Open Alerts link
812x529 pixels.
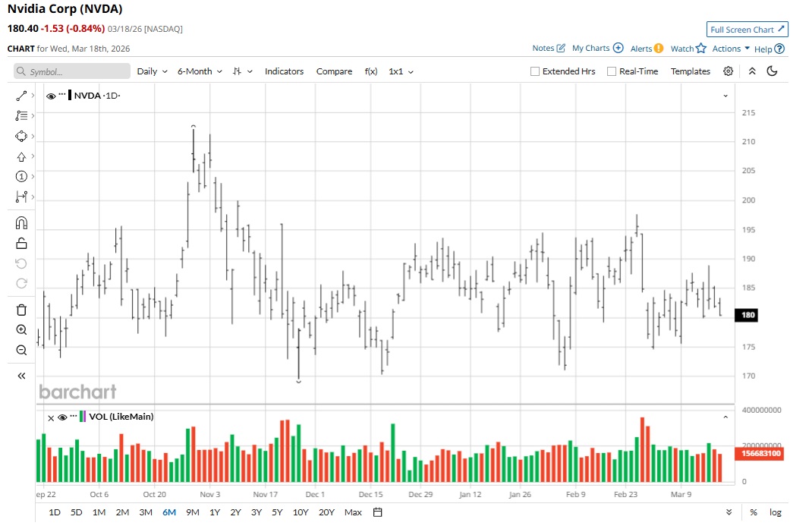coord(647,49)
